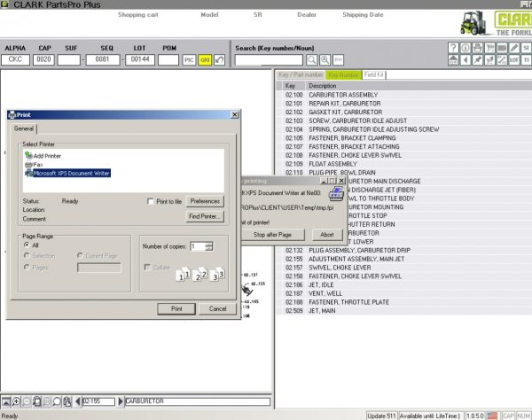This screenshot has height=420, width=532.
Task: Click the Shopping cart header label
Action: point(137,14)
